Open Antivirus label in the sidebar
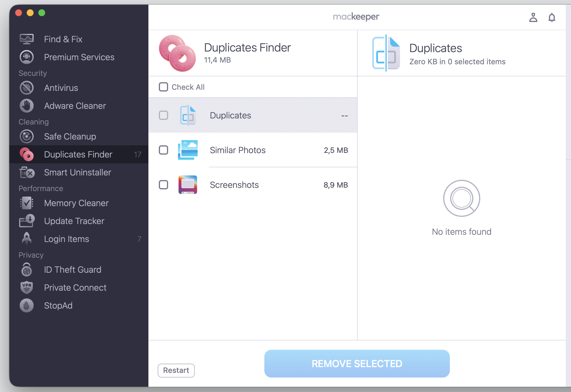This screenshot has width=571, height=392. [x=61, y=88]
